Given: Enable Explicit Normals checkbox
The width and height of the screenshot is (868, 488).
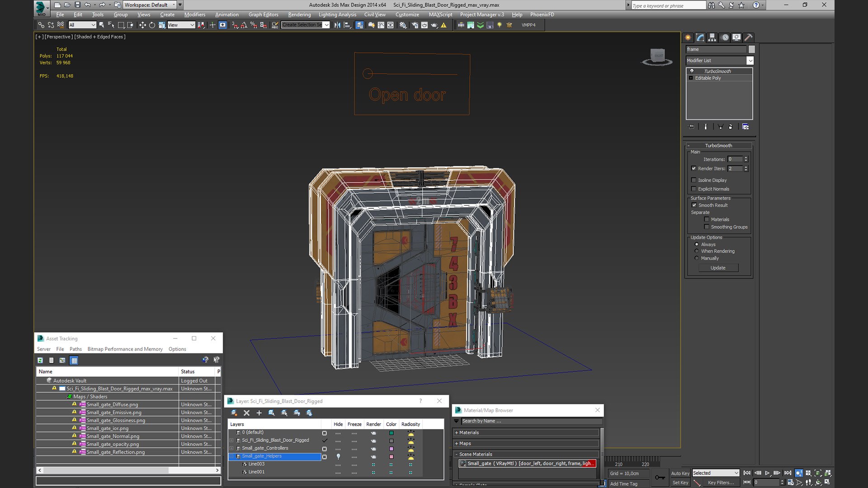Looking at the screenshot, I should (694, 189).
